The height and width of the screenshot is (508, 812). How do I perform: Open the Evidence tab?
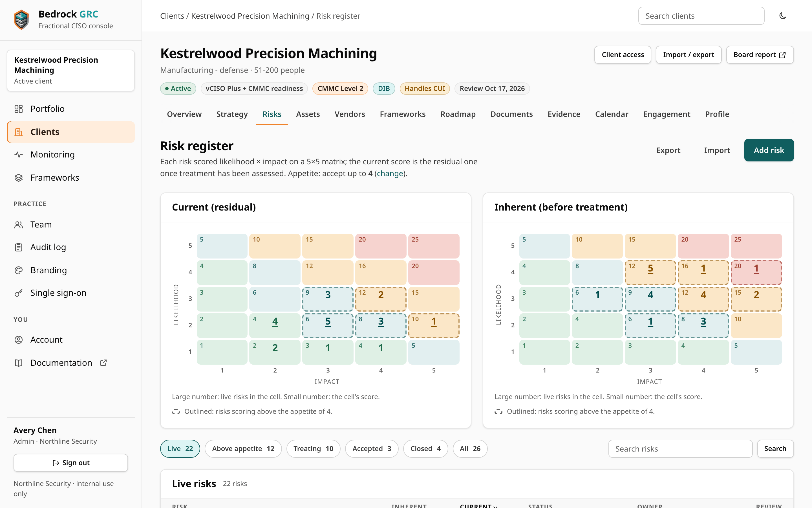tap(564, 114)
